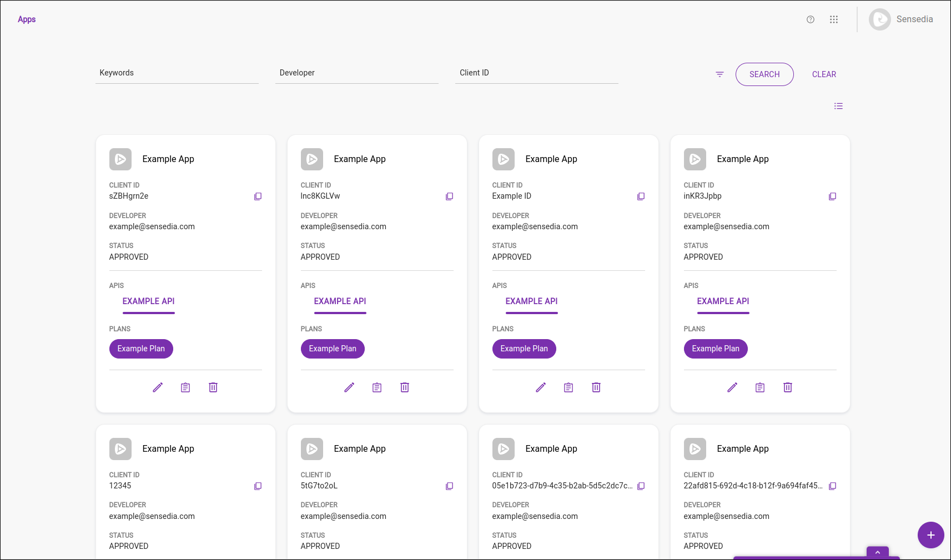Image resolution: width=951 pixels, height=560 pixels.
Task: Click the SEARCH button
Action: tap(764, 74)
